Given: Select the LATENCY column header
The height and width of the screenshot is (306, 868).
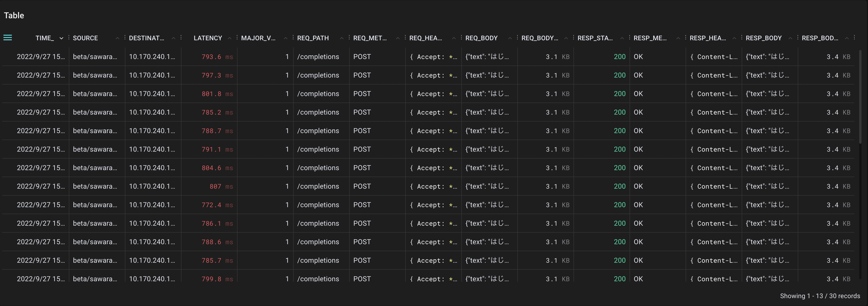Looking at the screenshot, I should 208,38.
